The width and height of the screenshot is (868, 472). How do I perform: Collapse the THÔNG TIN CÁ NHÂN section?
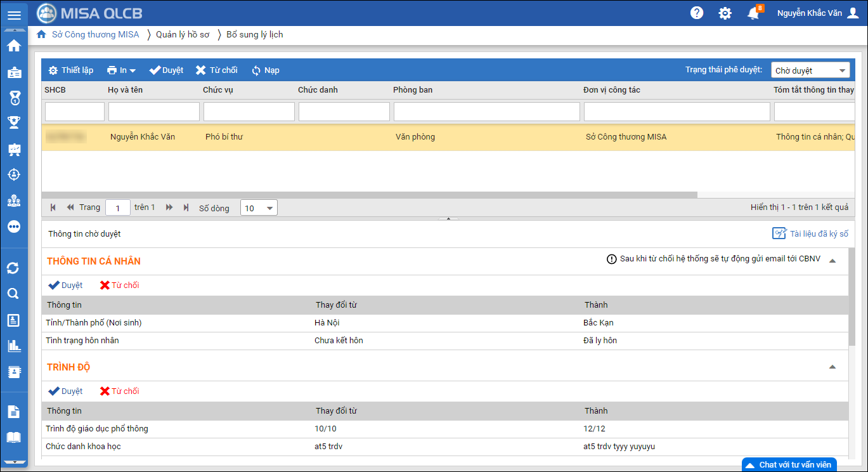tap(832, 261)
